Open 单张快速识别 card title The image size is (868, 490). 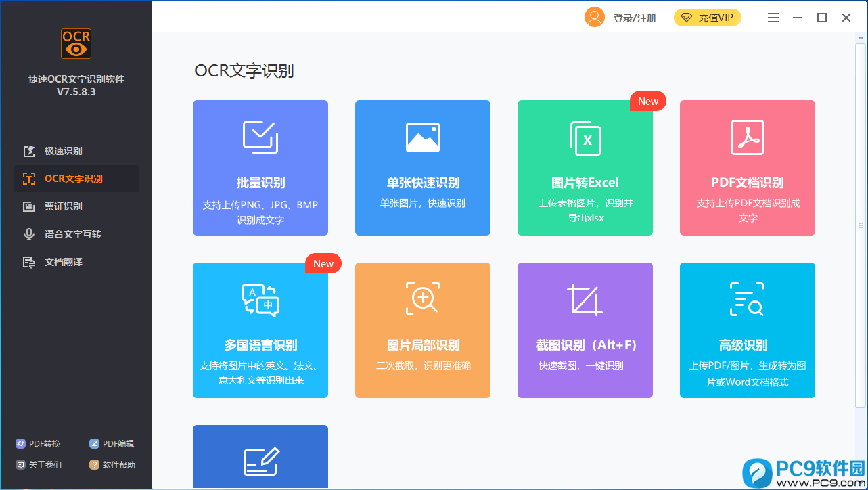[x=423, y=183]
